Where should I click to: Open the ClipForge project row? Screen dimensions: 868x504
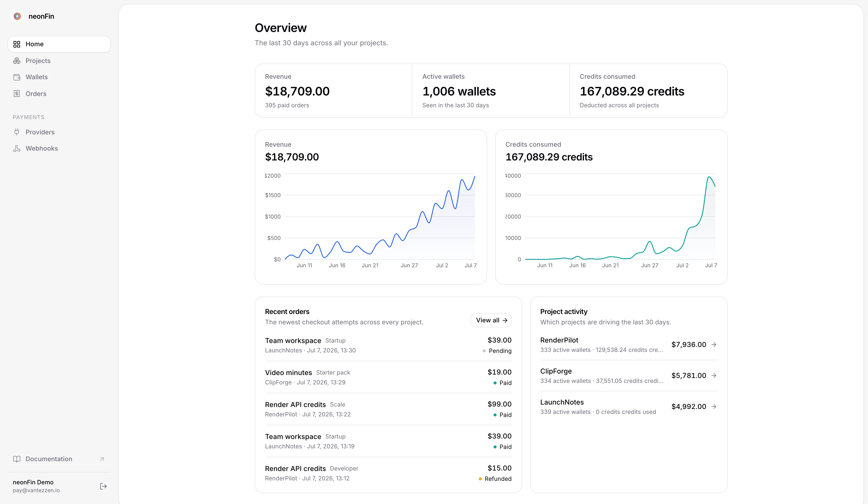click(x=629, y=375)
